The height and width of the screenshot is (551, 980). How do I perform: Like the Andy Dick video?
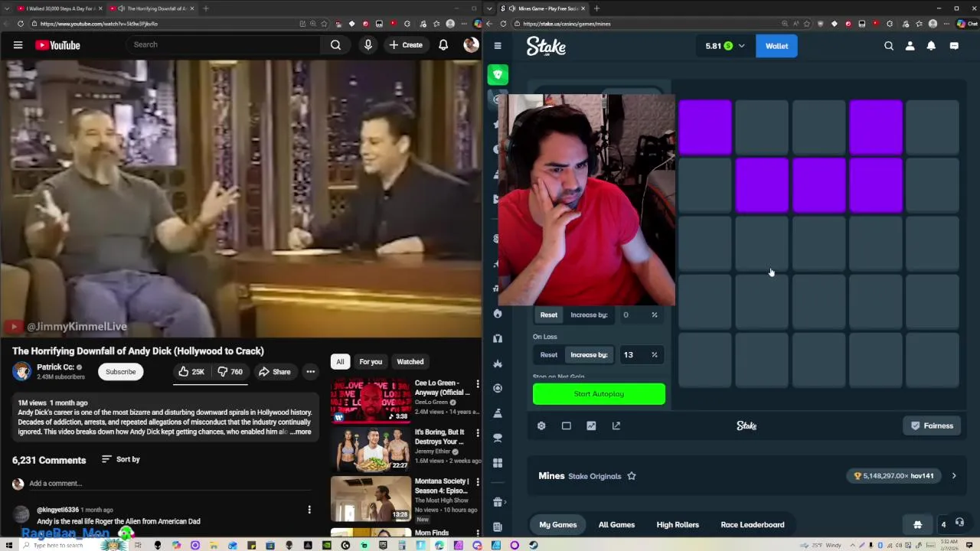click(191, 372)
